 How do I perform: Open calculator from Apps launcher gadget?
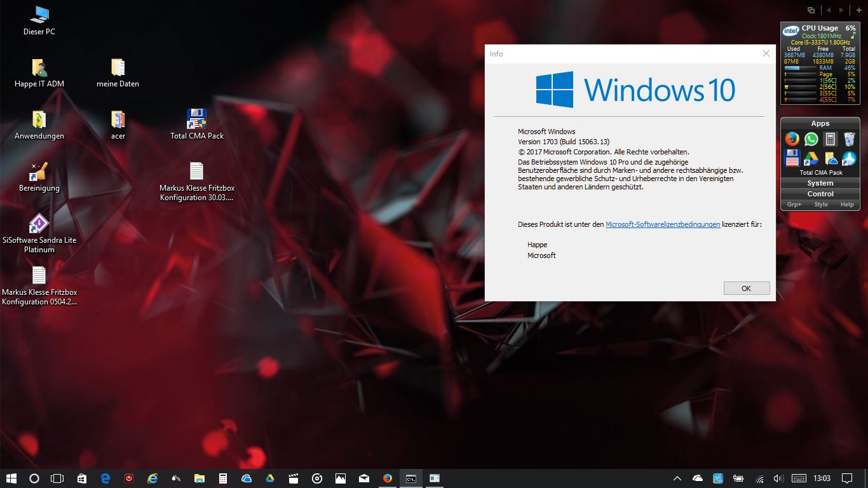tap(830, 139)
